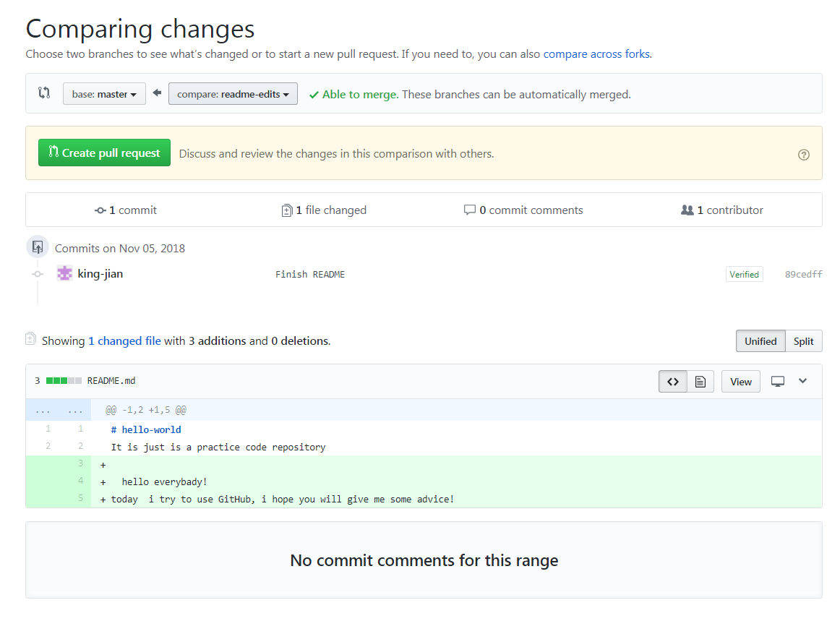Open the 1 file changed tab
This screenshot has height=621, width=840.
pos(324,210)
